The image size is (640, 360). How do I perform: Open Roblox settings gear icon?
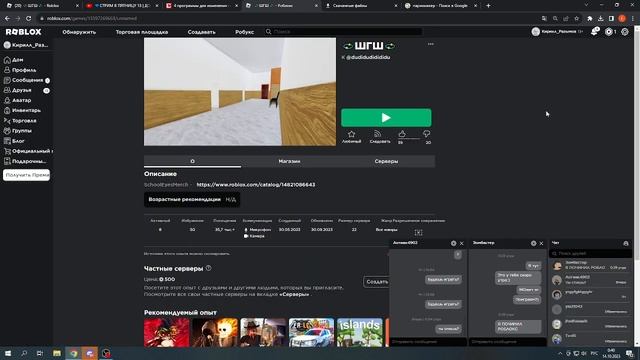625,32
